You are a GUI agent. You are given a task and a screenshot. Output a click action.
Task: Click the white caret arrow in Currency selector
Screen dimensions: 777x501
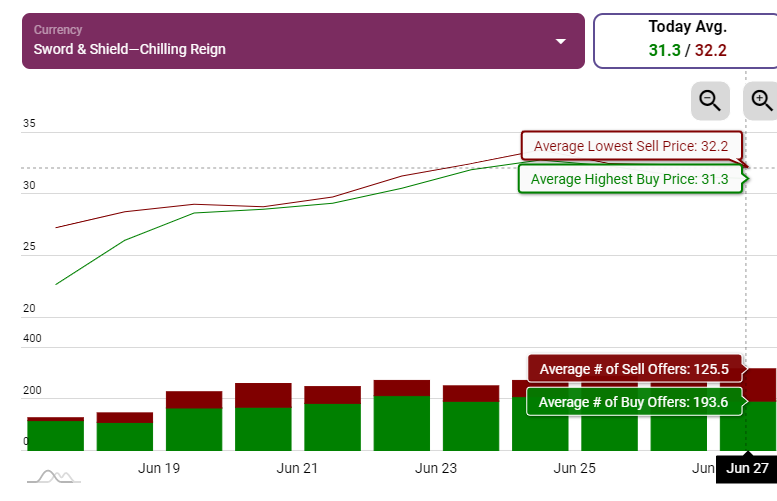point(561,41)
